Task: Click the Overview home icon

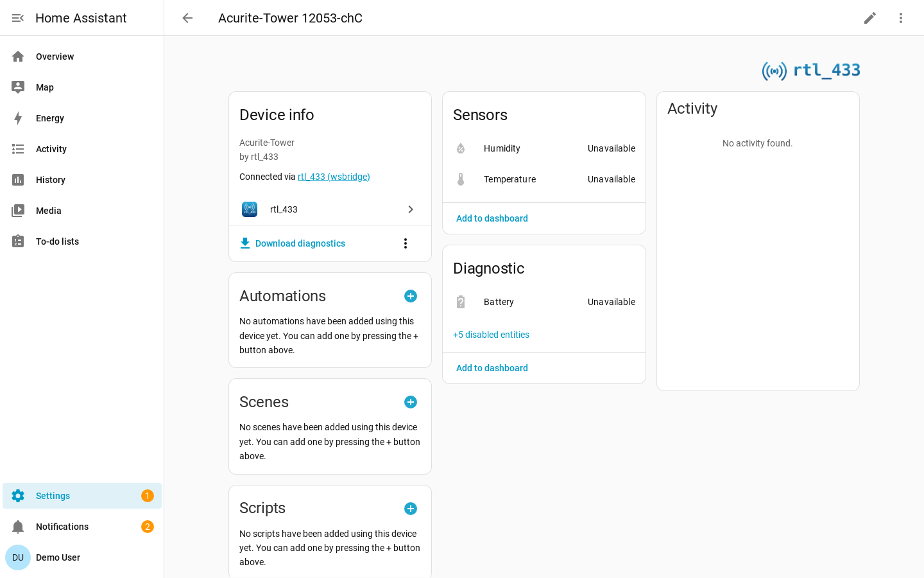Action: coord(18,57)
